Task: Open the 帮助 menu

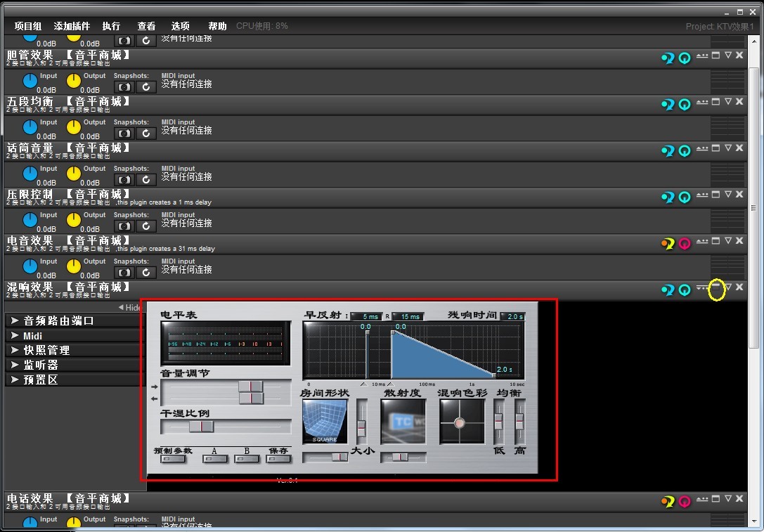Action: [217, 26]
